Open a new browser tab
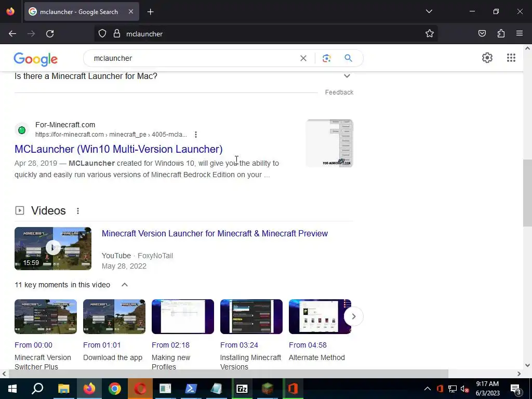Image resolution: width=532 pixels, height=399 pixels. (150, 12)
